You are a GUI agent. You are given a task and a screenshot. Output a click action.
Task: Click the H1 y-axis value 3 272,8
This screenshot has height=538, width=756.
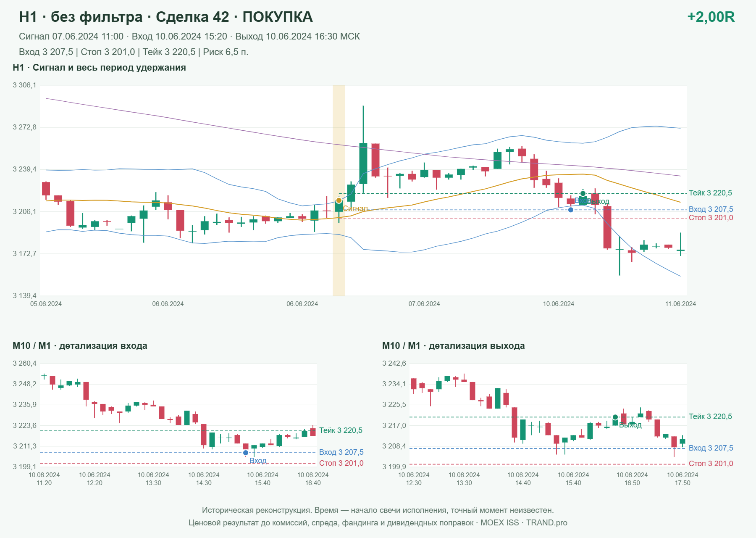point(24,127)
